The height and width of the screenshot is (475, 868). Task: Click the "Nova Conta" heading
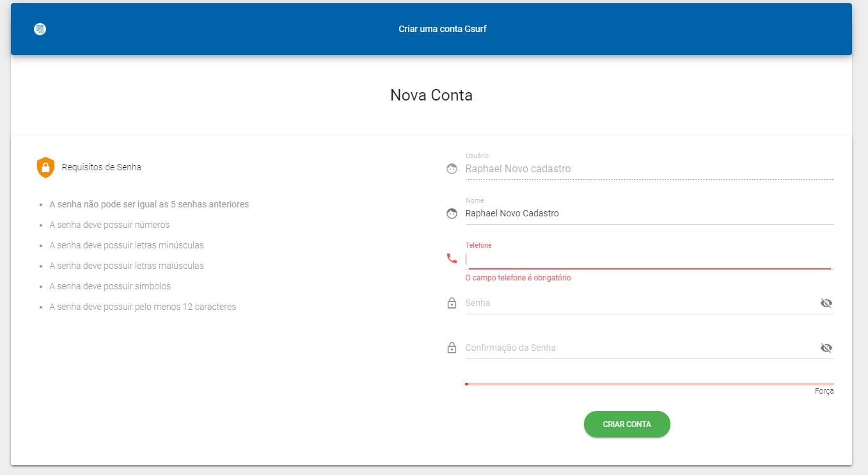431,95
